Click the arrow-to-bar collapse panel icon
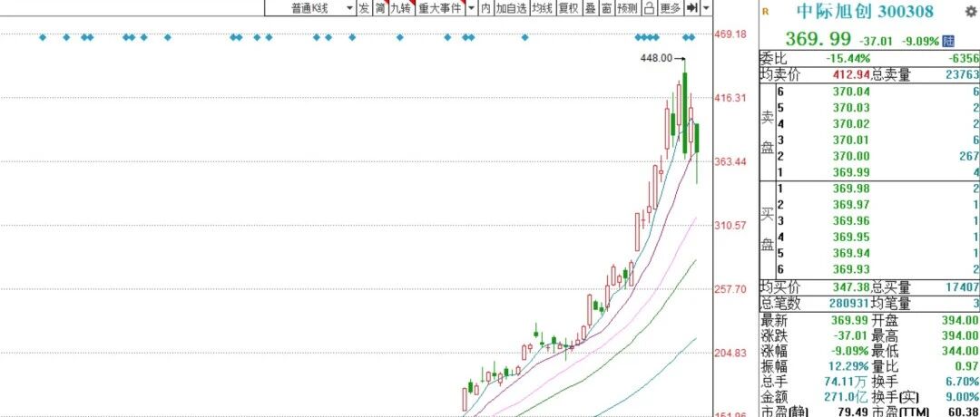Image resolution: width=980 pixels, height=417 pixels. 691,8
